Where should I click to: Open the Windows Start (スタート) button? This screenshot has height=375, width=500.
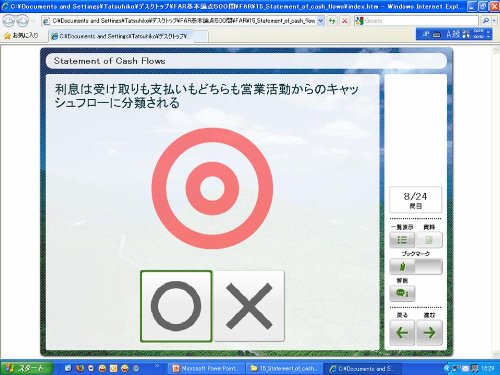(x=26, y=368)
